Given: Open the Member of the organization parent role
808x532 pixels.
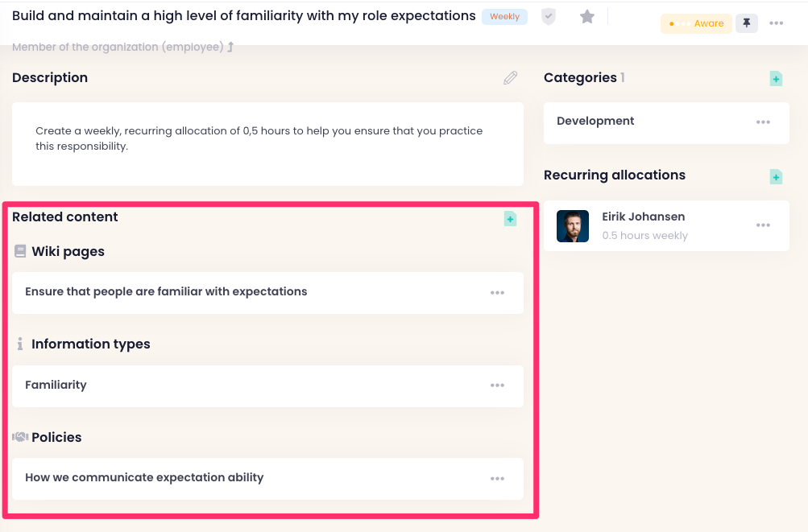Looking at the screenshot, I should 122,47.
